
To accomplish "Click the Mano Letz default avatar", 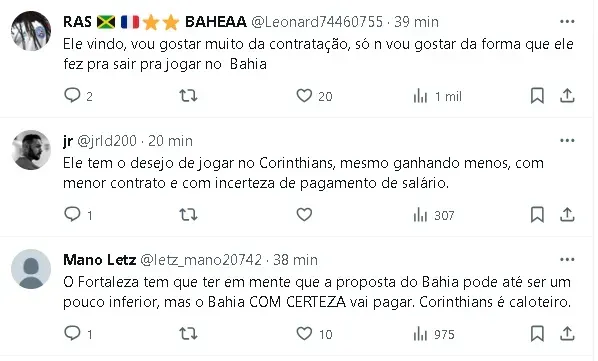I will [x=31, y=269].
